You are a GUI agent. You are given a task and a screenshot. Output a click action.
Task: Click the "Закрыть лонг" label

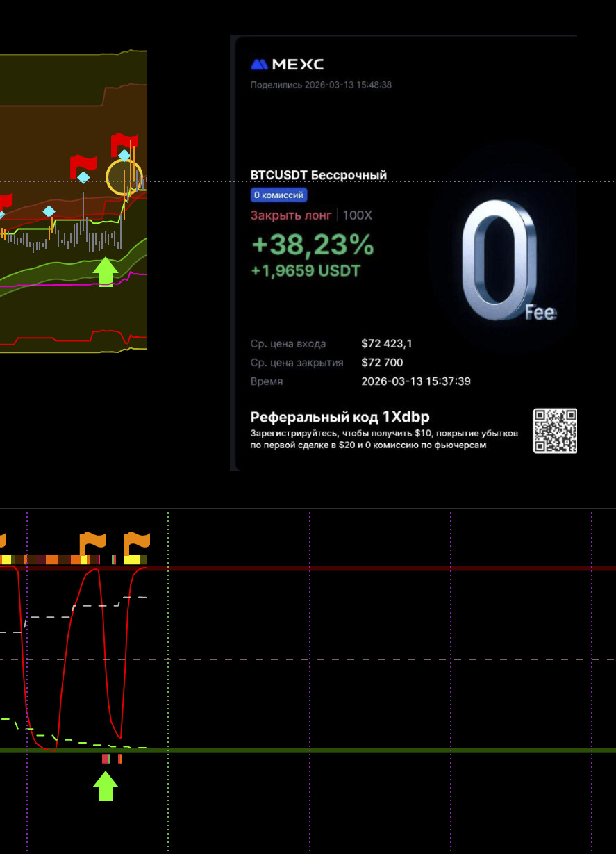click(292, 215)
